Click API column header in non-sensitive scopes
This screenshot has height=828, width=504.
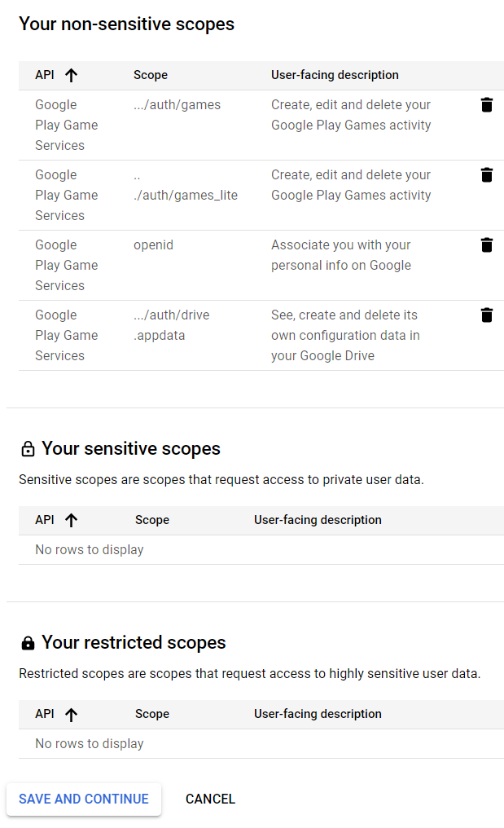[x=45, y=75]
